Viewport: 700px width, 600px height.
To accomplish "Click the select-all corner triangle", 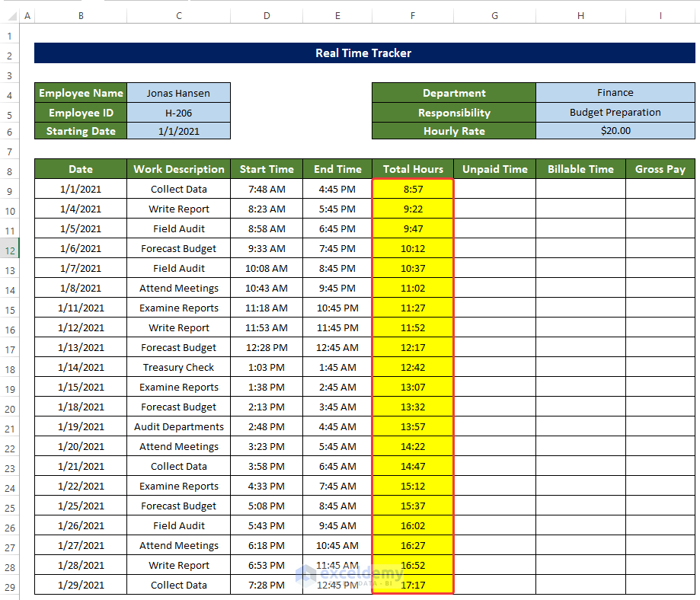I will tap(13, 17).
